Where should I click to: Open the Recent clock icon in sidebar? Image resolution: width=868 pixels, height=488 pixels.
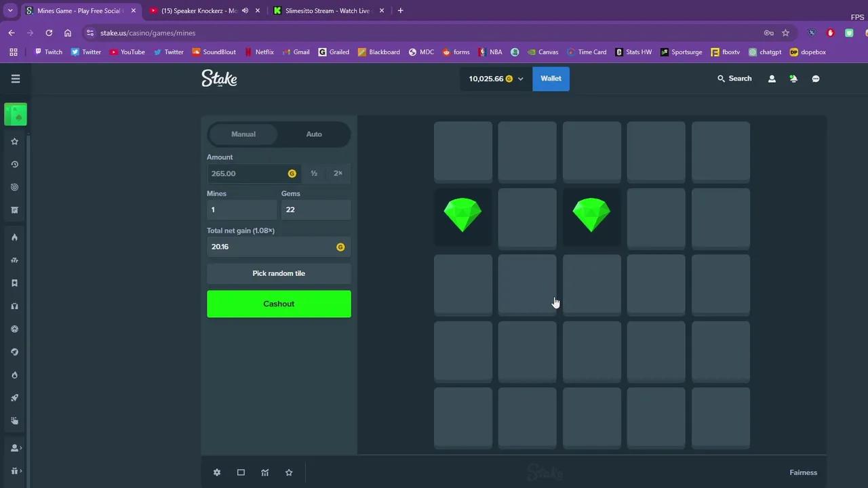tap(14, 164)
